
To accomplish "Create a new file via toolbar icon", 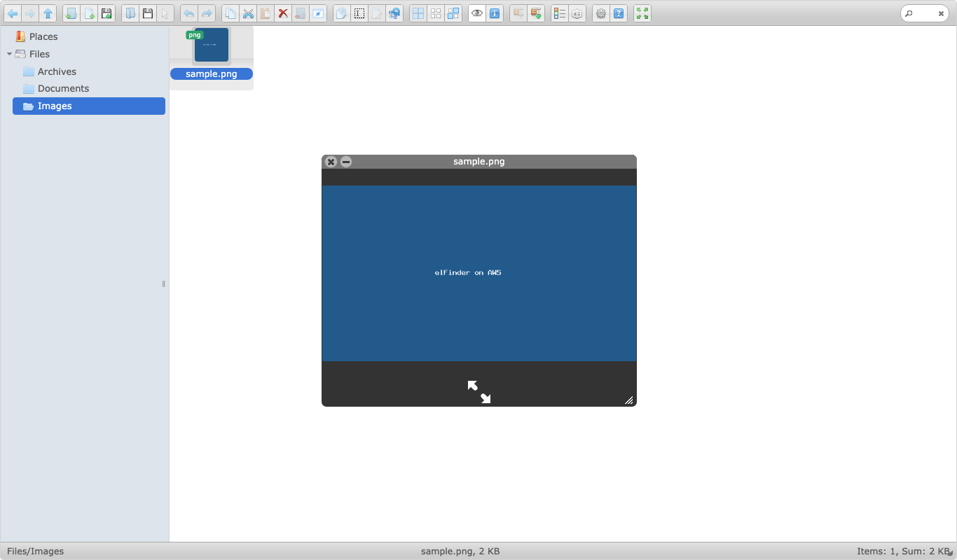I will click(89, 13).
